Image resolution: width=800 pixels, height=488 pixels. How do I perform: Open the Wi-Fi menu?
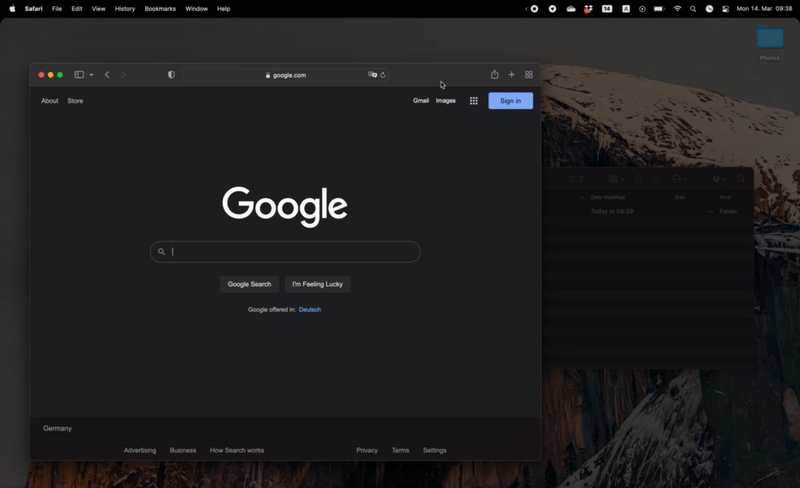(678, 9)
